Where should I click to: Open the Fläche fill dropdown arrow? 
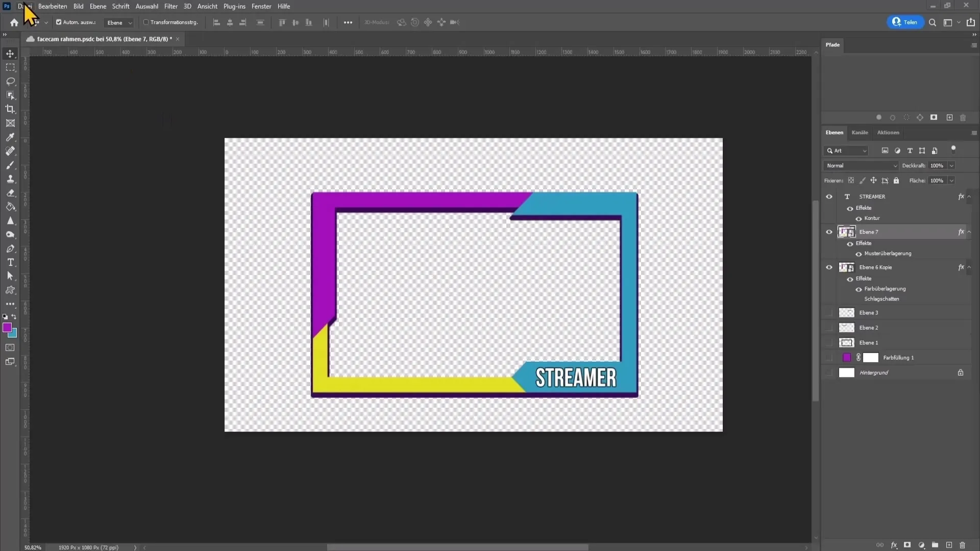tap(951, 181)
